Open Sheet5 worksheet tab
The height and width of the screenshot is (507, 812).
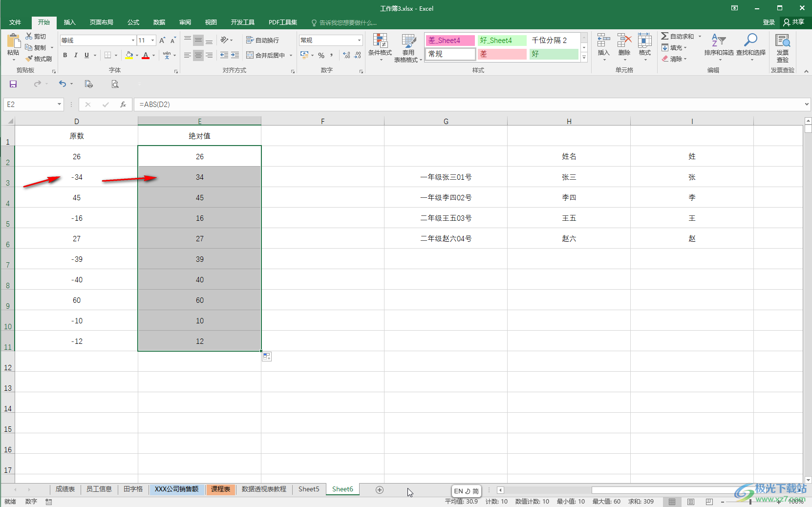(309, 489)
